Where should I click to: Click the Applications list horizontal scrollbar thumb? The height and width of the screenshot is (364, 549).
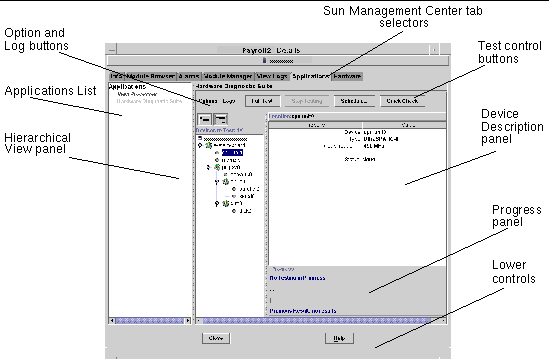pos(150,320)
